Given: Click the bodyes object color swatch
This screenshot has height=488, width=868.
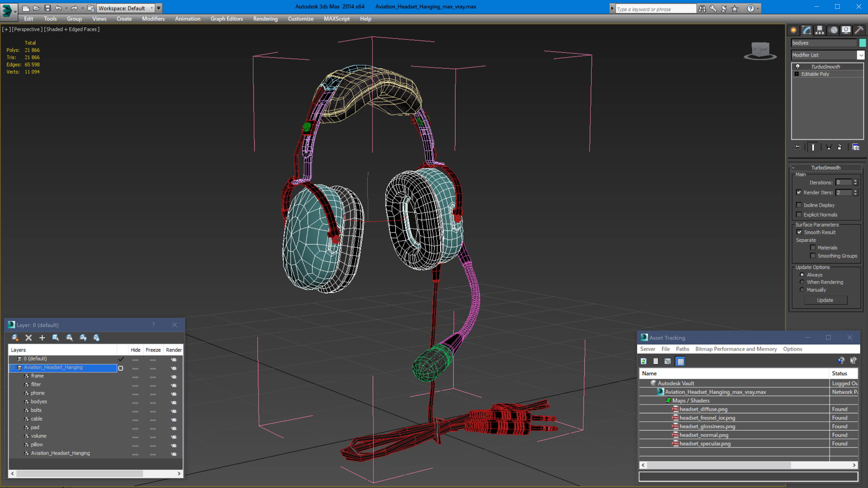Looking at the screenshot, I should (862, 43).
